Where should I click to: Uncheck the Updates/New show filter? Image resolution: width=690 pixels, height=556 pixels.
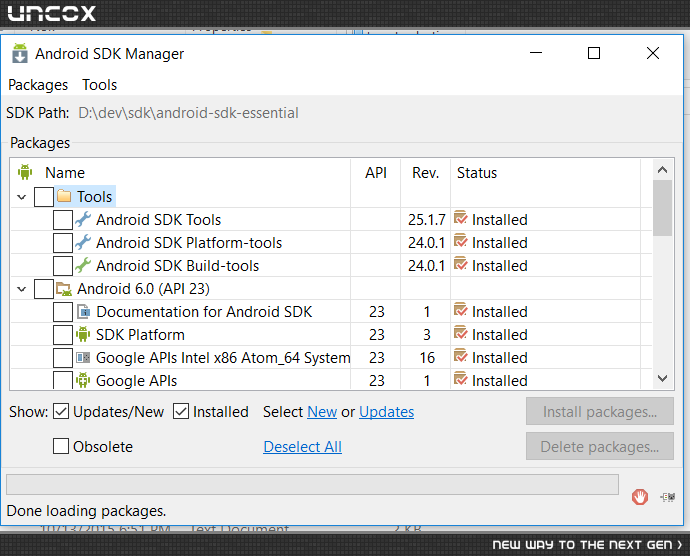61,412
